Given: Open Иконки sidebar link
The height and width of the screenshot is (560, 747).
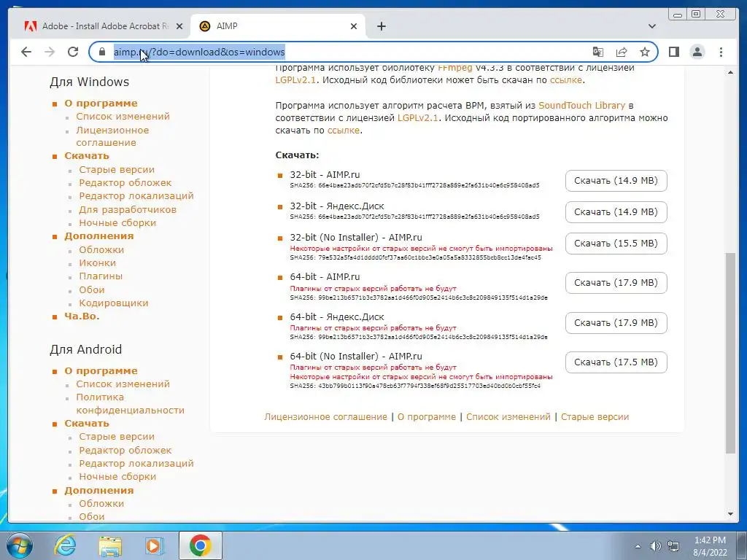Looking at the screenshot, I should (x=98, y=262).
